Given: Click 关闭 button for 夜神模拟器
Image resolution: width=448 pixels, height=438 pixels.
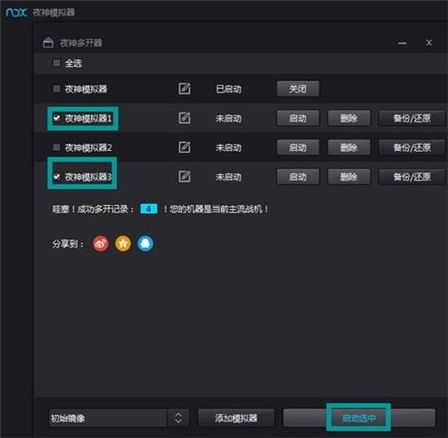Looking at the screenshot, I should [298, 89].
